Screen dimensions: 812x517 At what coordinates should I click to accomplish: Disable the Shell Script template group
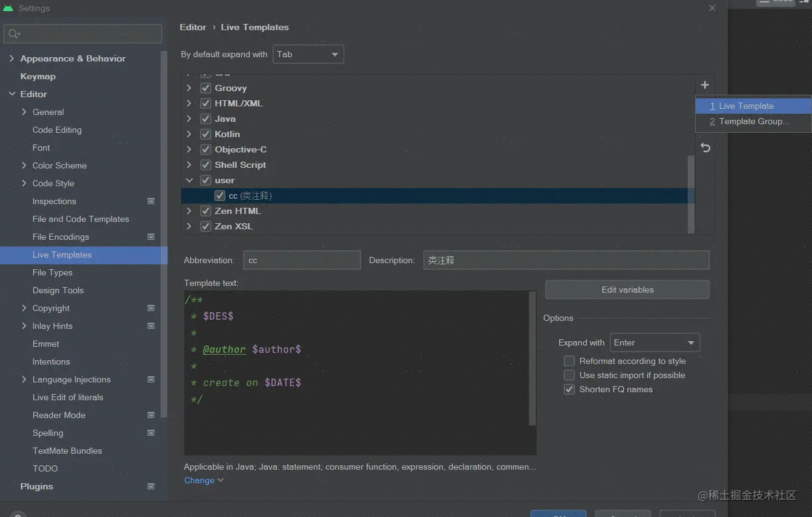coord(205,165)
